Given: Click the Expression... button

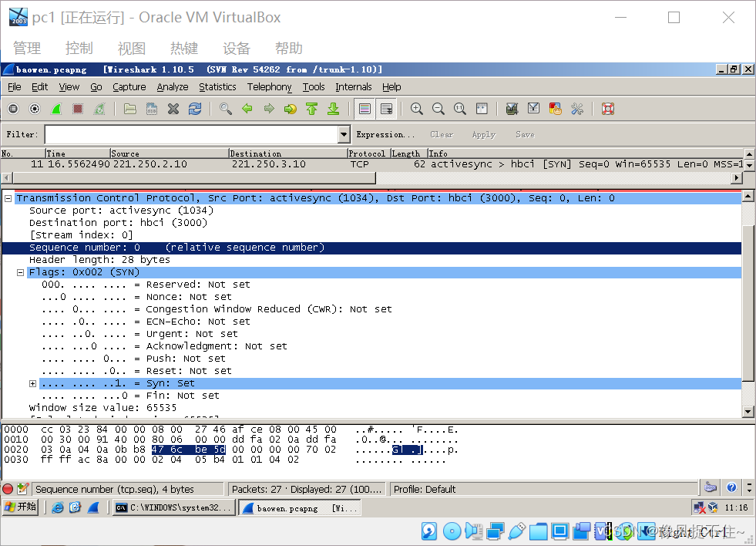Looking at the screenshot, I should click(385, 134).
